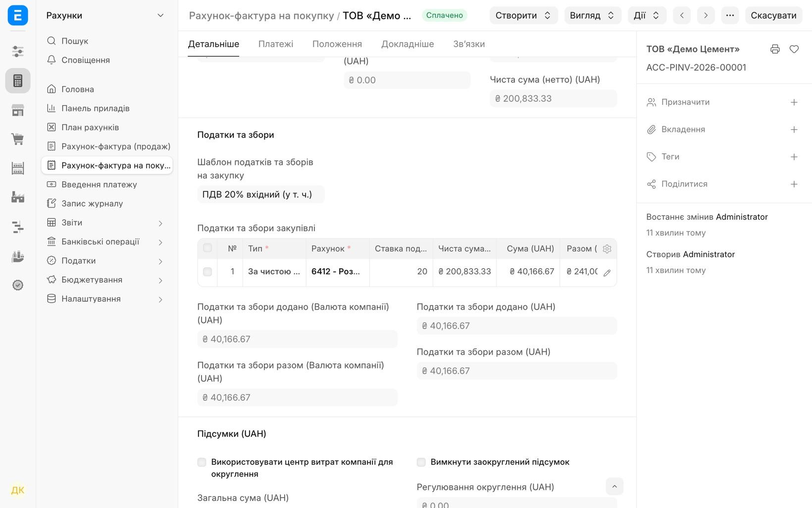Screen dimensions: 812x508
Task: Open Запис журналу in sidebar
Action: tap(107, 204)
